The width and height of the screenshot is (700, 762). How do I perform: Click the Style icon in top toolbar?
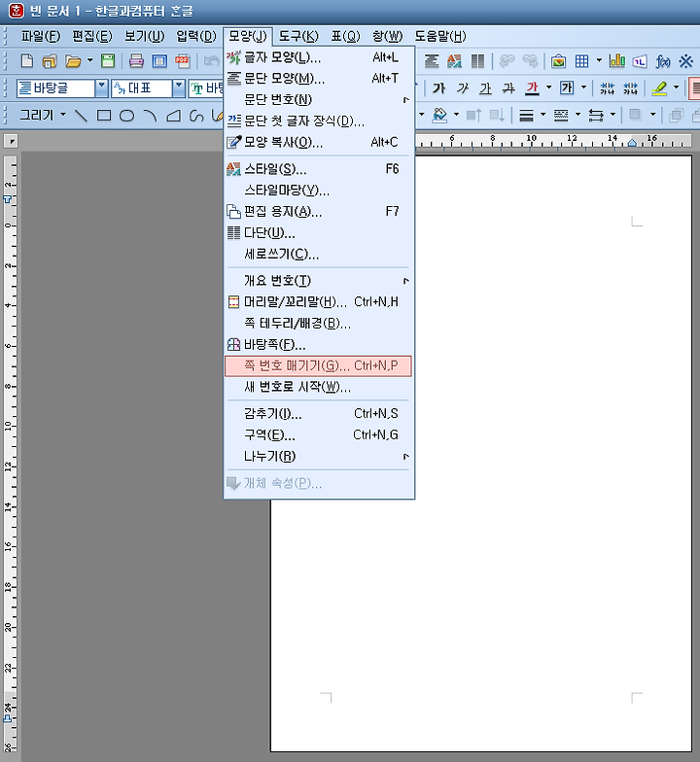[455, 61]
